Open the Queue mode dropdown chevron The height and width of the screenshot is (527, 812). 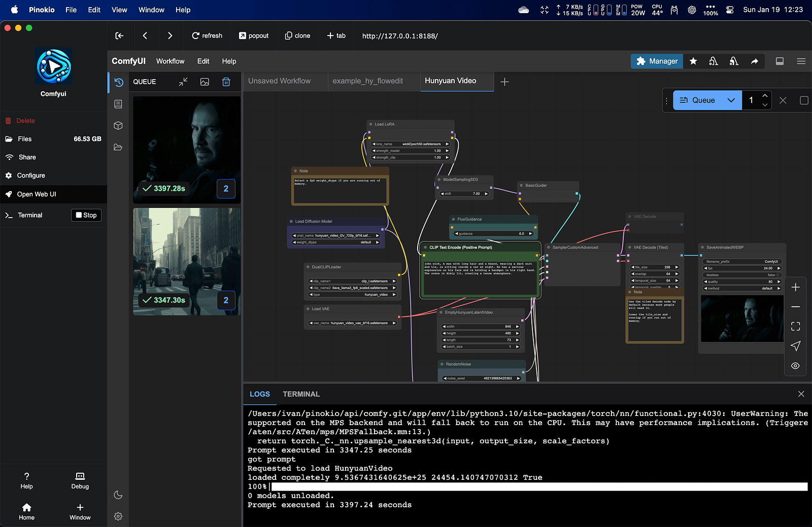[731, 100]
